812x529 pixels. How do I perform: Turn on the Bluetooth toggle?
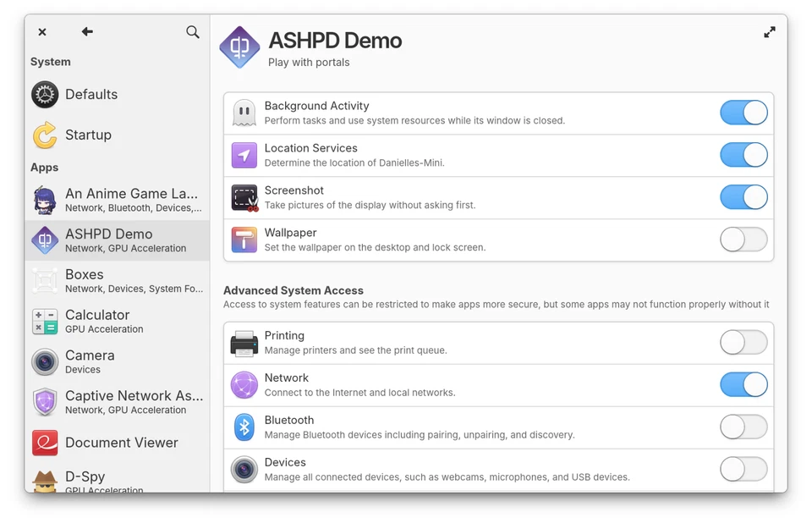coord(743,427)
